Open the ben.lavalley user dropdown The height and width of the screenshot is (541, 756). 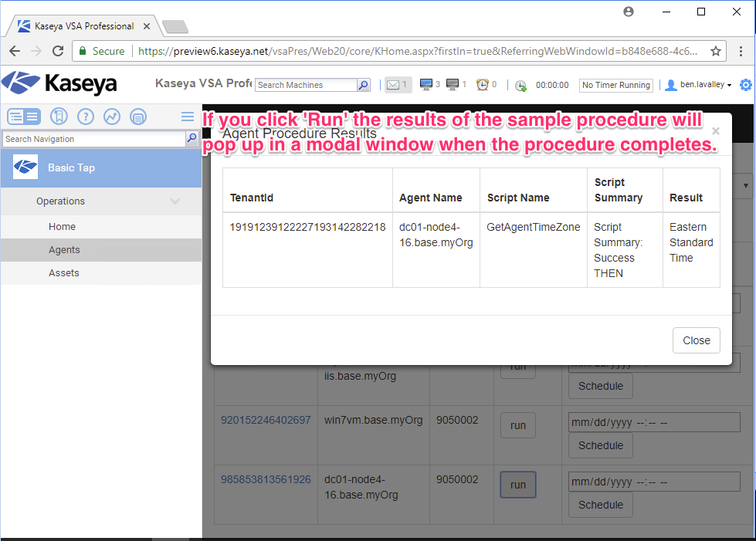click(x=706, y=85)
